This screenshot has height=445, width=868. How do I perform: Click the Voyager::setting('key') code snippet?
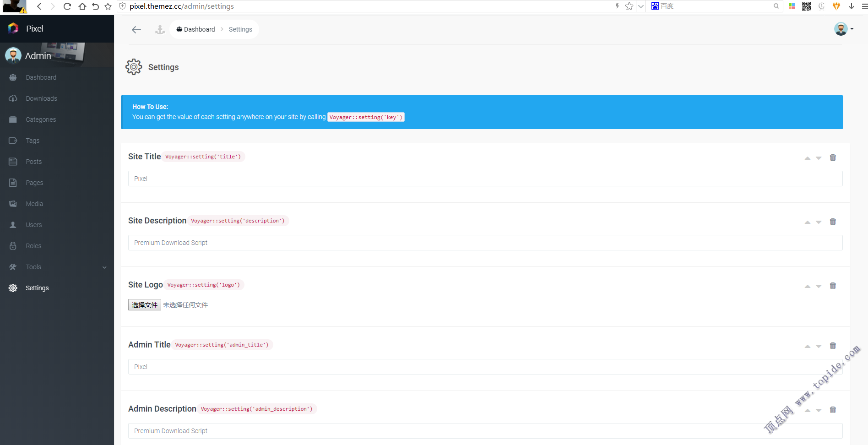[x=366, y=117]
